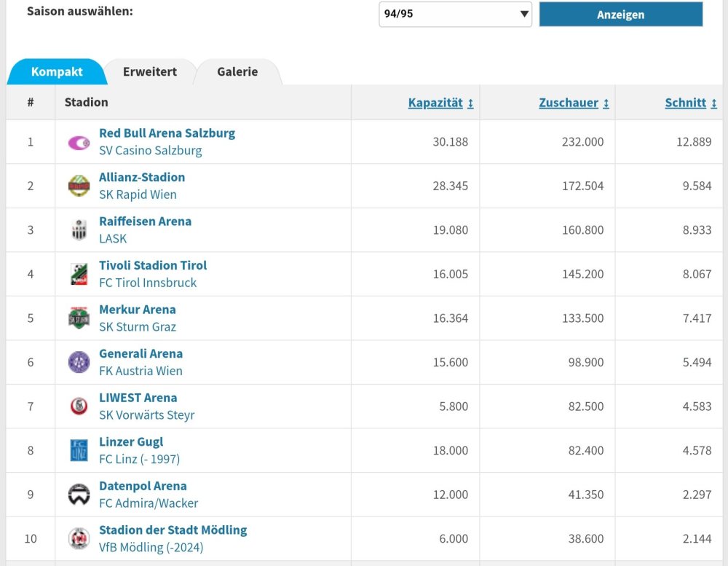Click the VfB Mödling club crest

tap(79, 539)
